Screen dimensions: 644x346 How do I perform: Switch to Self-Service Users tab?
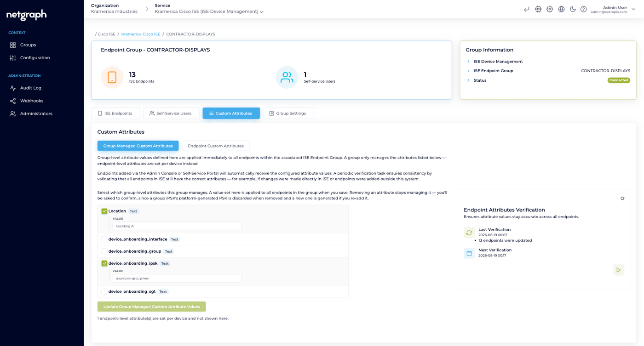point(171,113)
